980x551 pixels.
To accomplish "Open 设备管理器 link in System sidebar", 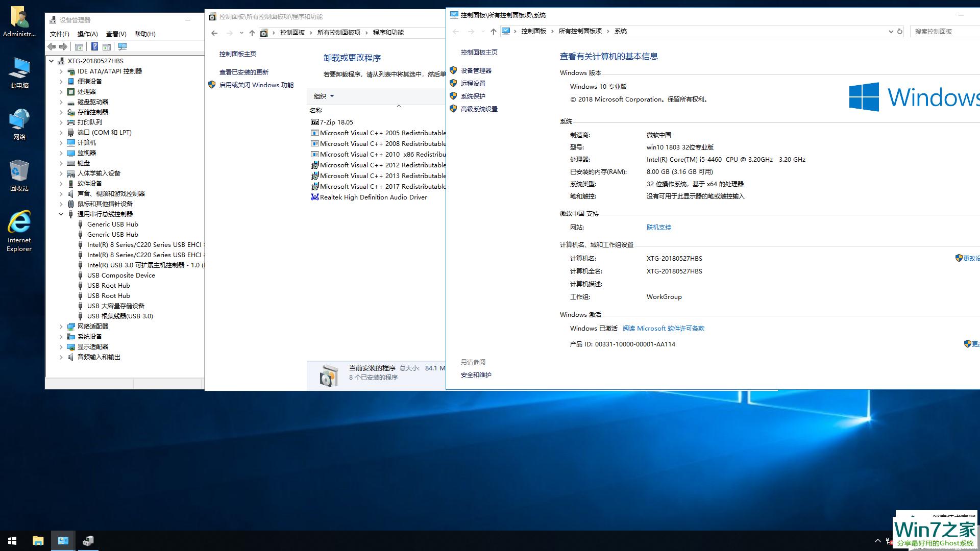I will [x=476, y=70].
